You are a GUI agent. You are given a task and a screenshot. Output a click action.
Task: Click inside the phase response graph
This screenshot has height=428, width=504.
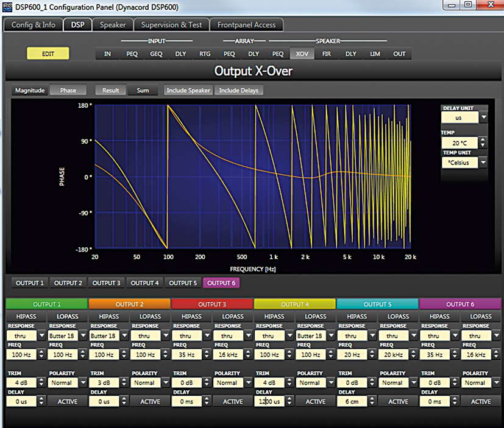(x=253, y=177)
